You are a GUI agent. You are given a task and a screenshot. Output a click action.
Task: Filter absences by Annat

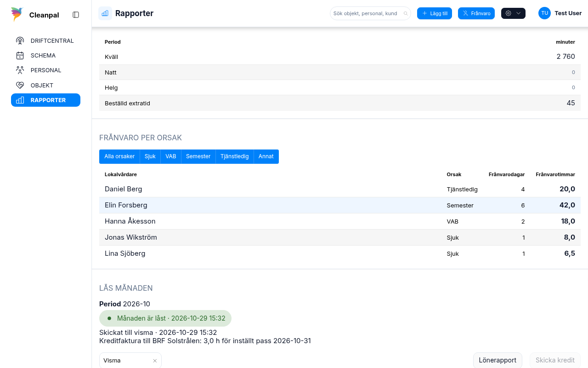coord(266,156)
